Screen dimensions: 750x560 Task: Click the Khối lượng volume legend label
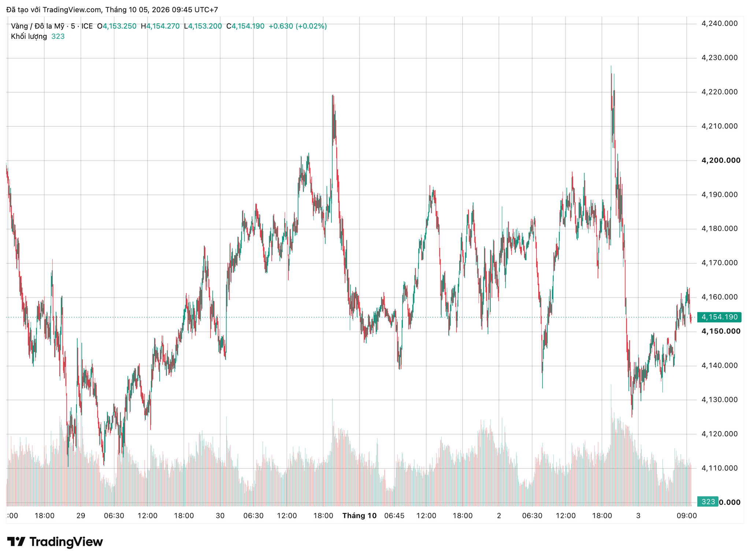(x=29, y=36)
